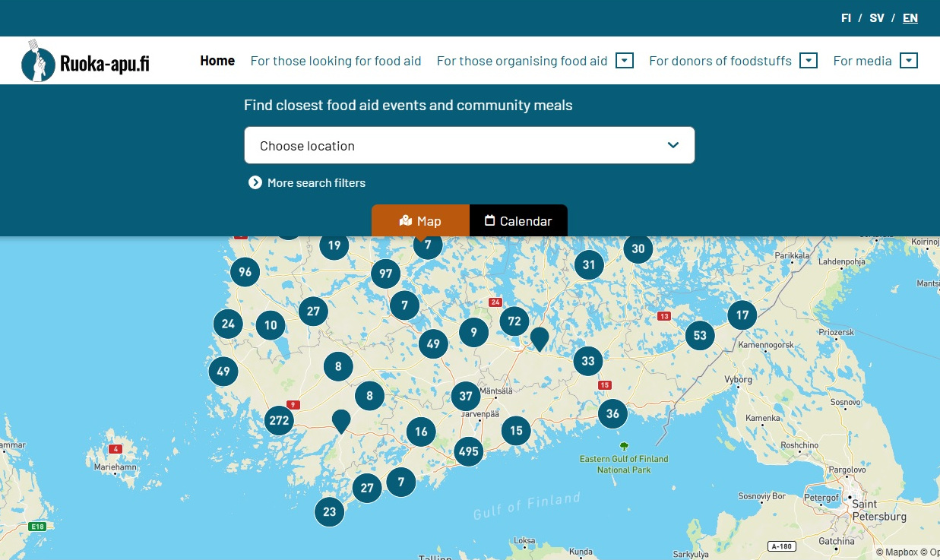
Task: Select the single pin marker near cluster 72
Action: (540, 337)
